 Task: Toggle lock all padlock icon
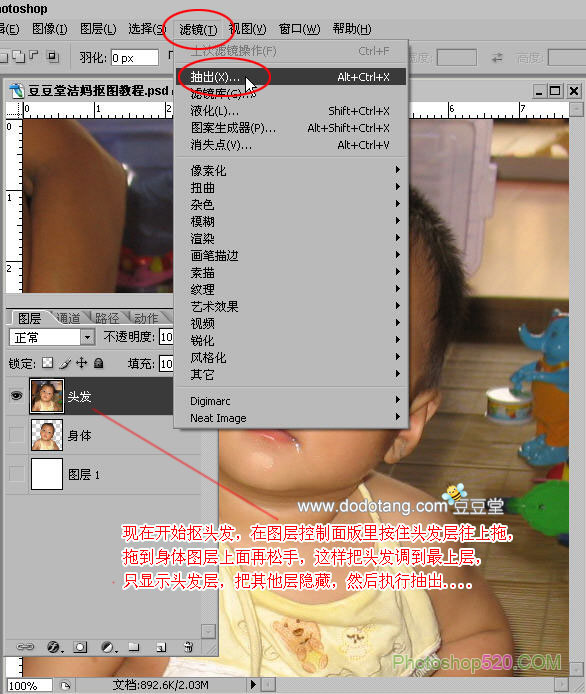[x=99, y=363]
